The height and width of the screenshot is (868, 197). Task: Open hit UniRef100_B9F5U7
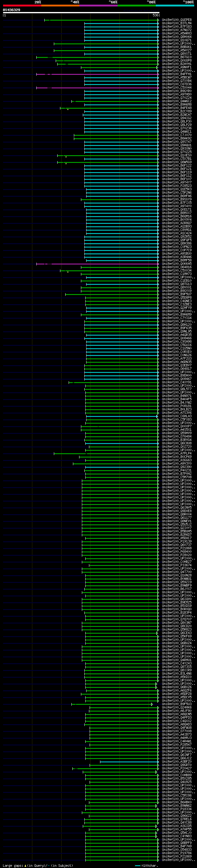pos(177,294)
